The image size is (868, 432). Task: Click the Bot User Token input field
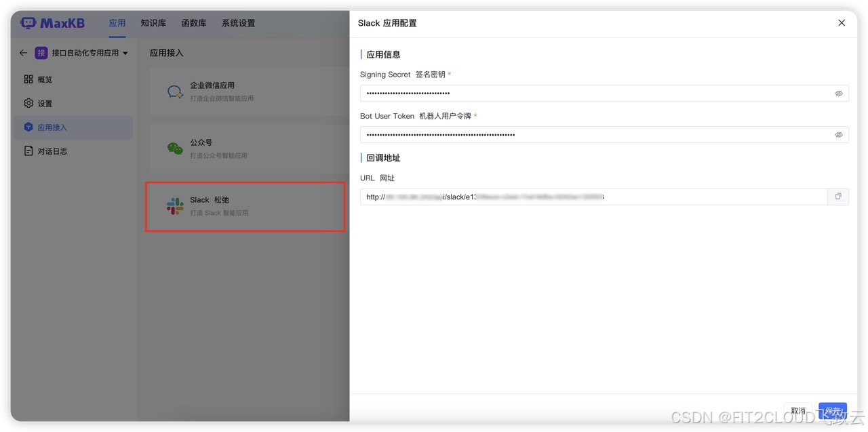(604, 135)
